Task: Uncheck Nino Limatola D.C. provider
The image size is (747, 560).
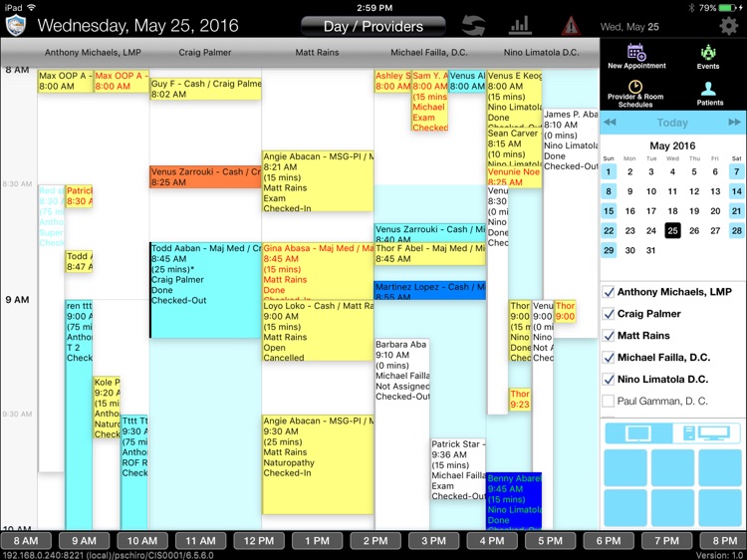Action: [x=609, y=380]
